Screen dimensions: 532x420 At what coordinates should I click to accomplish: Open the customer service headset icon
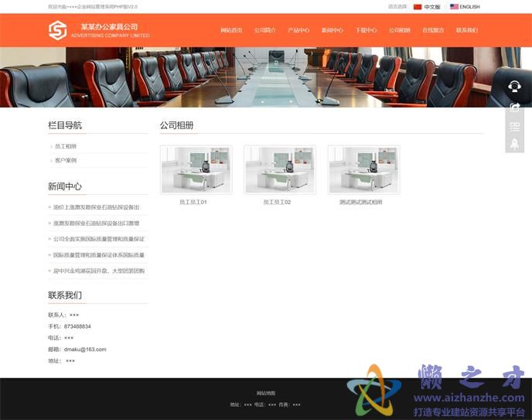tap(514, 87)
